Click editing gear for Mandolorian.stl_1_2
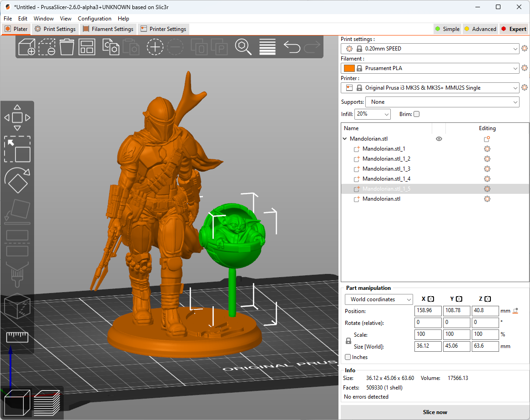This screenshot has height=420, width=530. pyautogui.click(x=487, y=159)
